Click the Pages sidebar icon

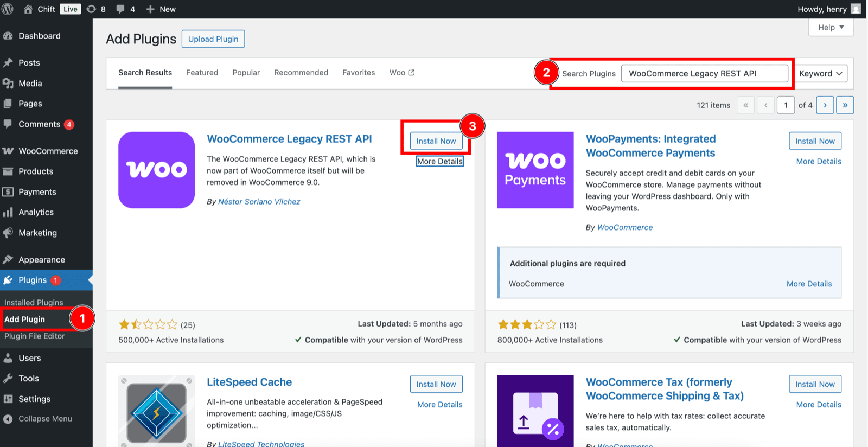click(8, 104)
